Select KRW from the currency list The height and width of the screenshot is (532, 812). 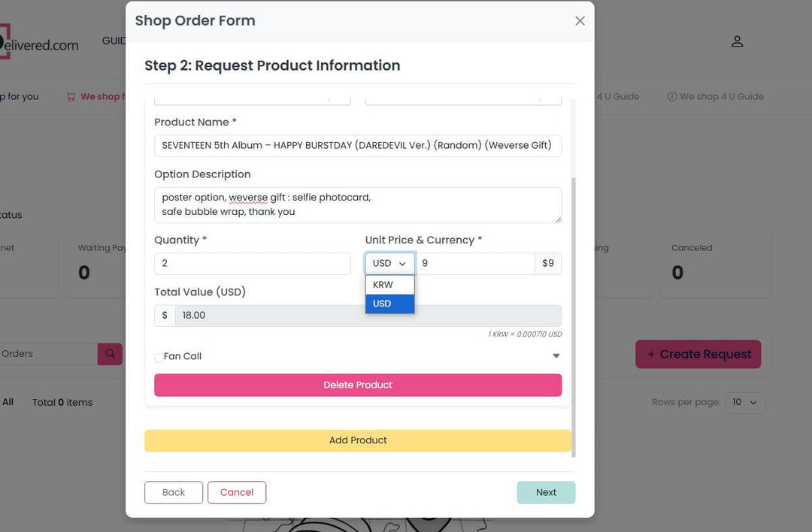click(390, 285)
